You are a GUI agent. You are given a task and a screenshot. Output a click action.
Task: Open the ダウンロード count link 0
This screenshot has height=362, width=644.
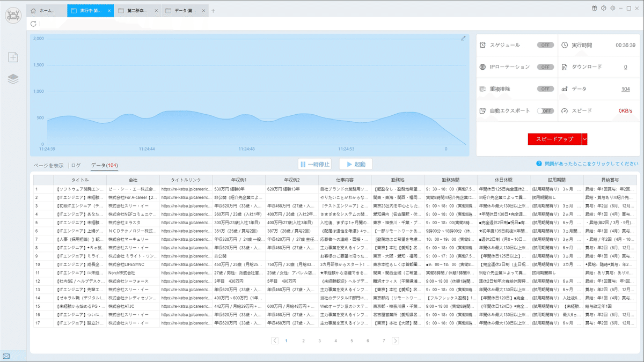tap(625, 67)
